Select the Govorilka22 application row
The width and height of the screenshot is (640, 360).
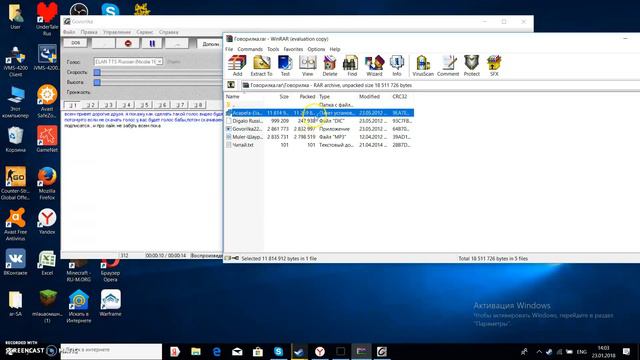tap(320, 129)
